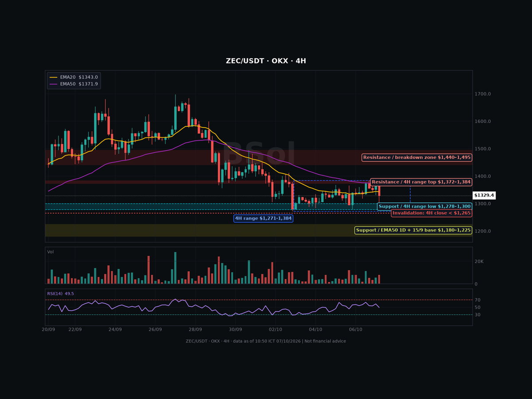Click the 1500.0 price axis tick
Screen dimensions: 532x399
484,149
